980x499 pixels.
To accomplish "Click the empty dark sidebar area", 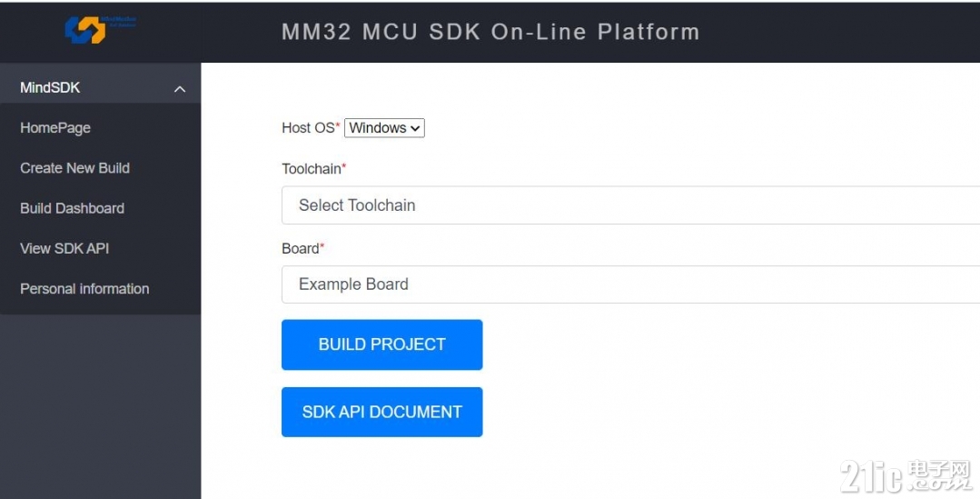I will click(100, 406).
